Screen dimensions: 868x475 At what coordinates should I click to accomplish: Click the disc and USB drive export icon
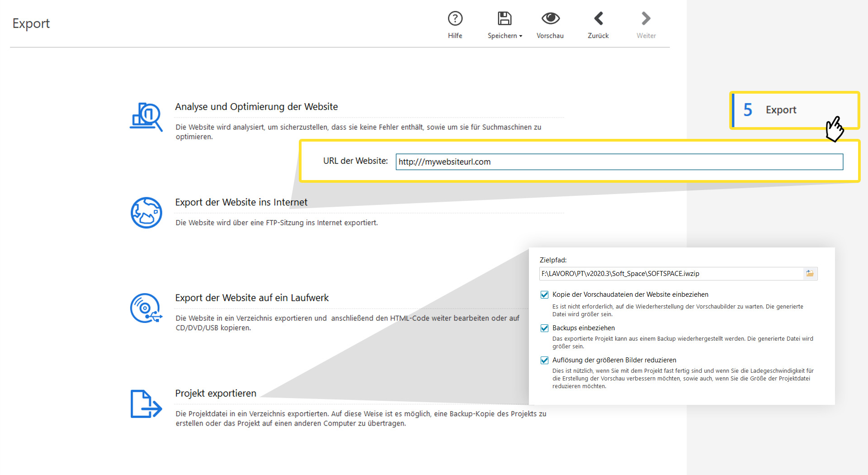point(146,308)
